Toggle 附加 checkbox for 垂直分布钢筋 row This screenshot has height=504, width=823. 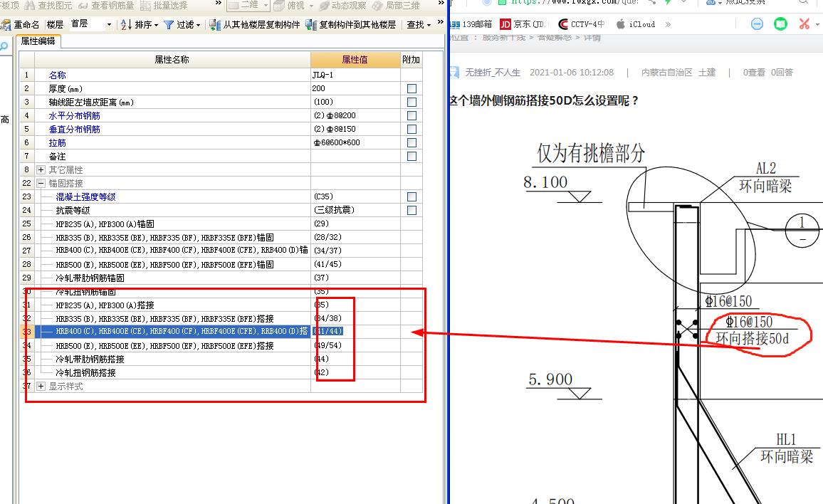pos(412,129)
